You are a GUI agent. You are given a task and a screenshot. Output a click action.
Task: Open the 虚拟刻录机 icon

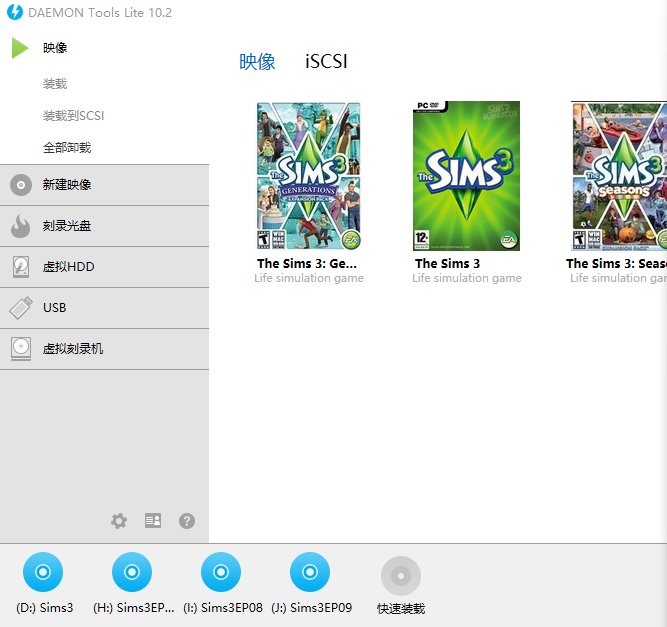[x=21, y=349]
